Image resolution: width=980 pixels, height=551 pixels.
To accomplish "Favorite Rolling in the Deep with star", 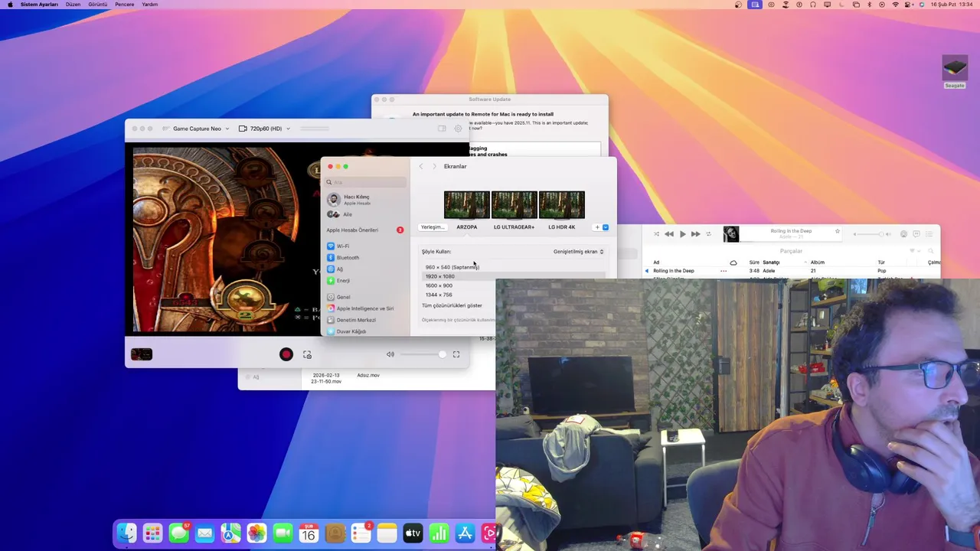I will tap(838, 231).
